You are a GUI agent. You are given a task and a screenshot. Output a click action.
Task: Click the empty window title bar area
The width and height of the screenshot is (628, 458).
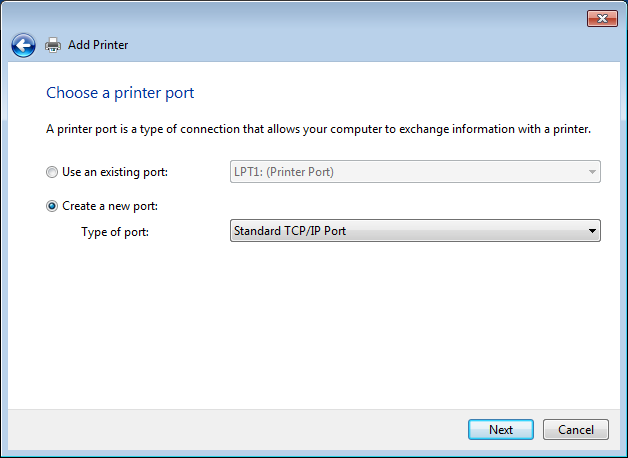(x=300, y=18)
